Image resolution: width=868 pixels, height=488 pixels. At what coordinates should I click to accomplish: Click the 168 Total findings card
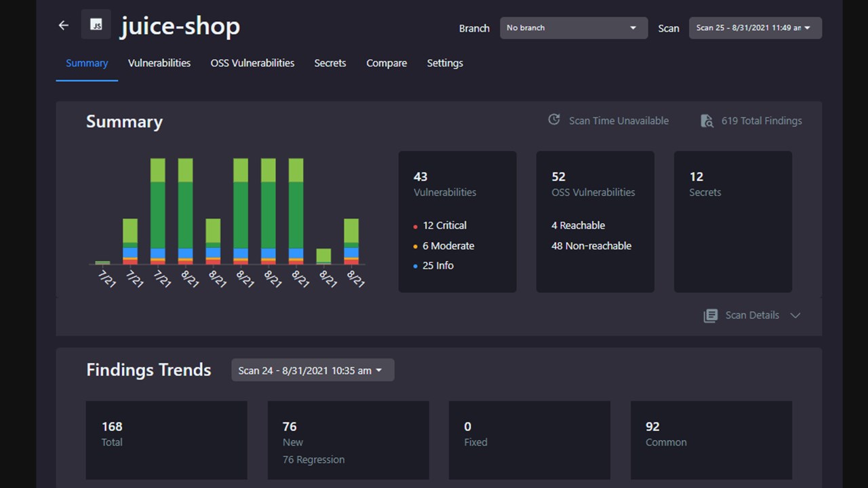coord(166,440)
